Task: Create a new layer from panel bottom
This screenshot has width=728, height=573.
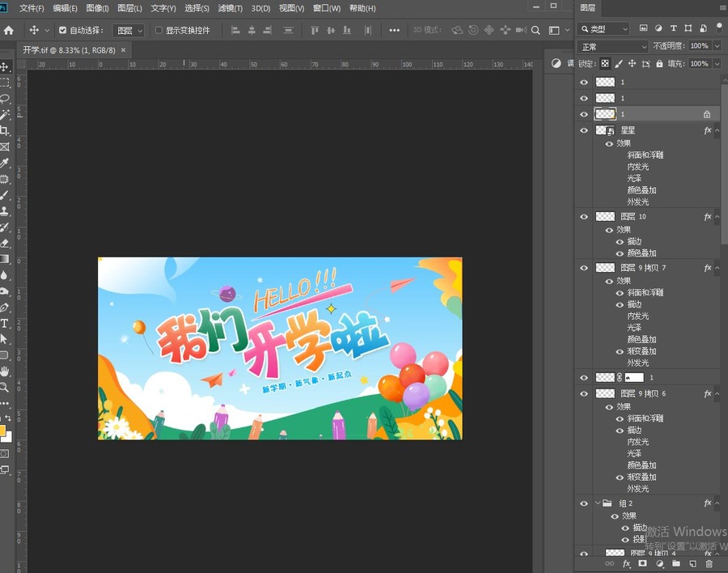Action: click(692, 564)
